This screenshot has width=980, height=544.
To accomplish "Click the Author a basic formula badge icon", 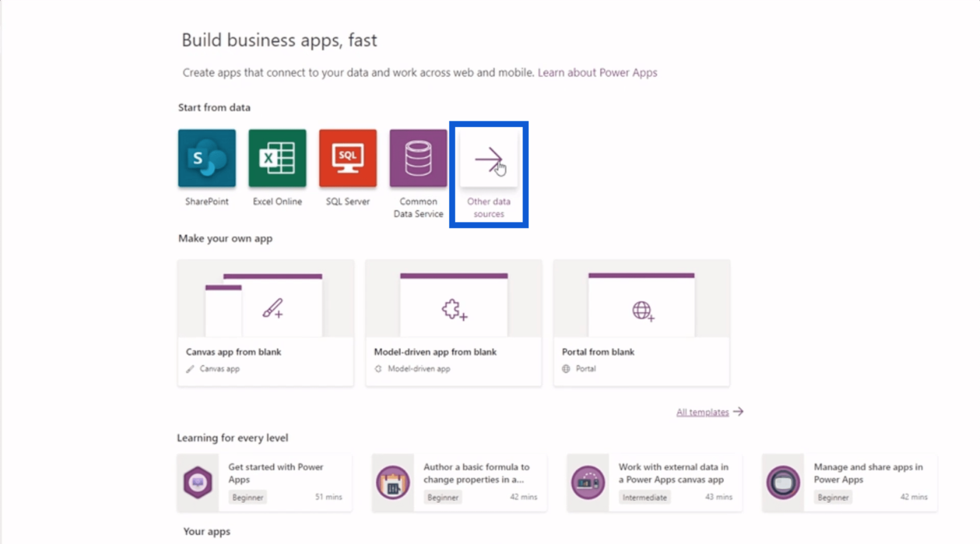I will [393, 483].
